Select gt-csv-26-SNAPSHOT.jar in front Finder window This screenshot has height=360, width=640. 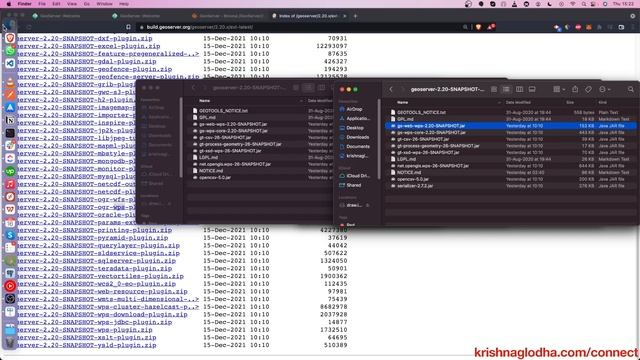tap(511, 139)
